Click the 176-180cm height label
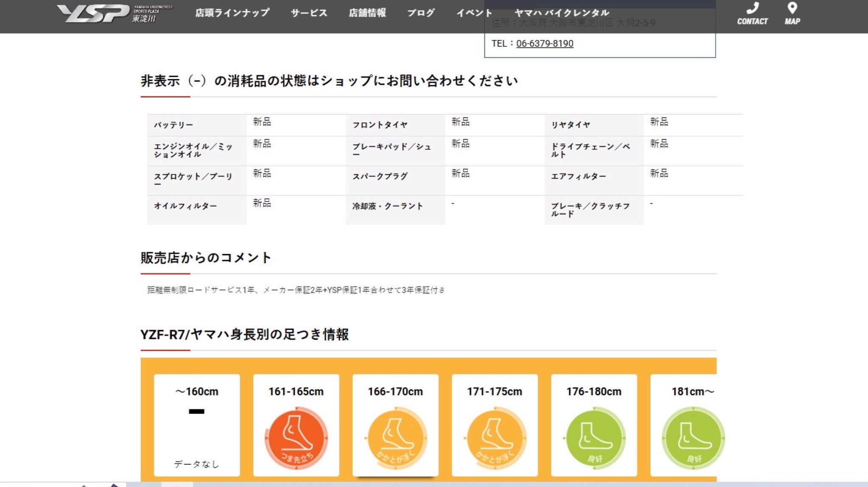This screenshot has width=868, height=487. click(x=594, y=392)
